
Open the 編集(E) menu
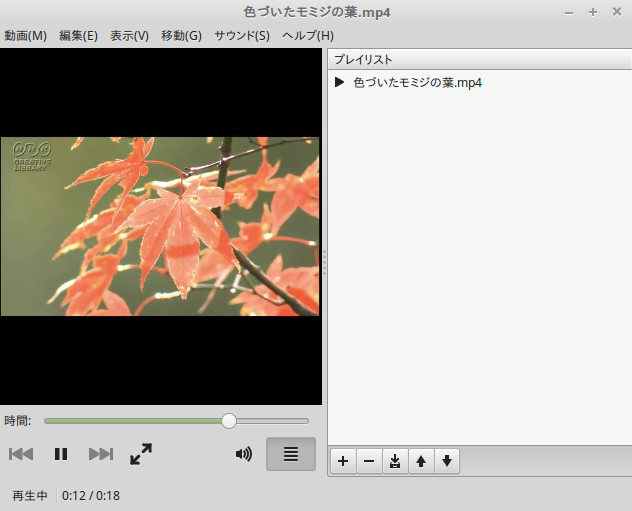pyautogui.click(x=78, y=36)
